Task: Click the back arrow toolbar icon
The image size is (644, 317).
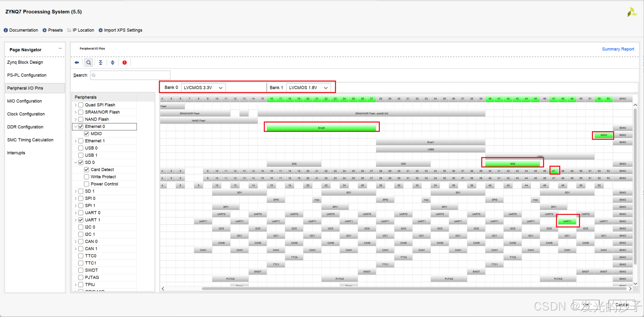Action: pyautogui.click(x=77, y=63)
